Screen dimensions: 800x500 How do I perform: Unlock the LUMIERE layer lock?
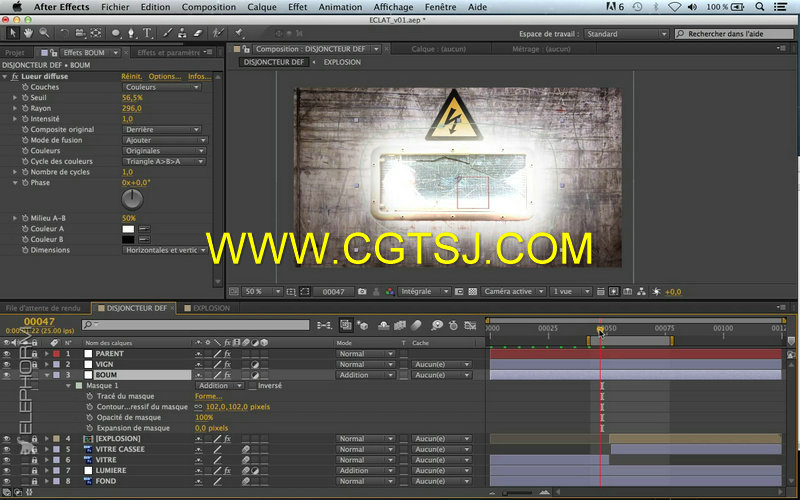[x=34, y=470]
